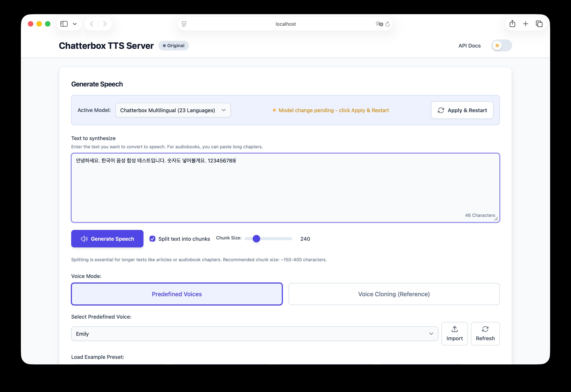Open the Safari share icon
Screen dimensions: 571x392
click(512, 24)
